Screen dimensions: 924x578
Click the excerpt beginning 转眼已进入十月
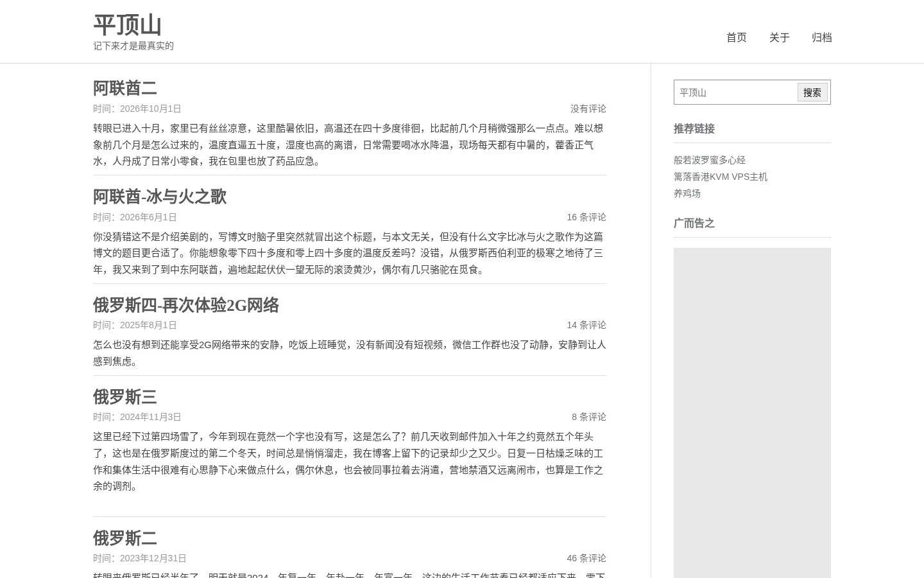[x=350, y=144]
